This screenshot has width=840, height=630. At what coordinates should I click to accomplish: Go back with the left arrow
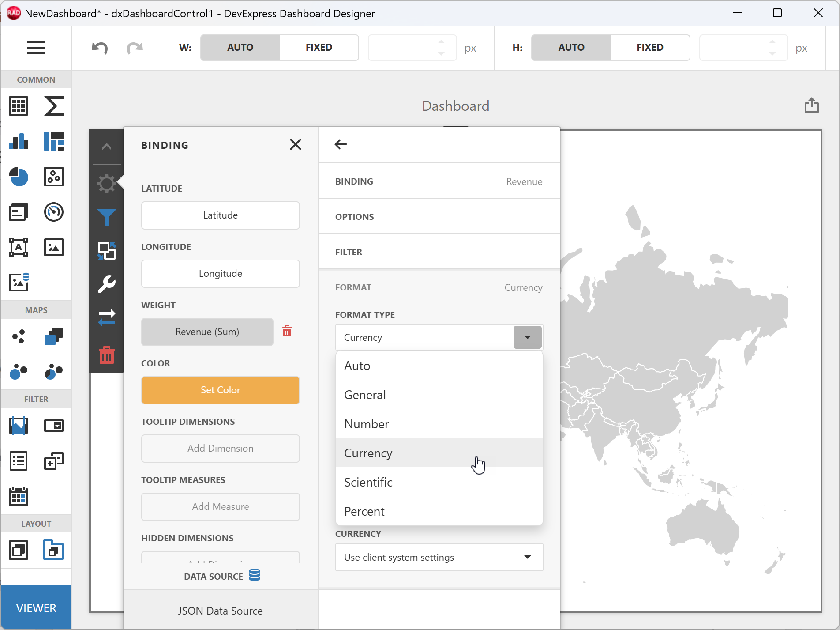tap(341, 144)
